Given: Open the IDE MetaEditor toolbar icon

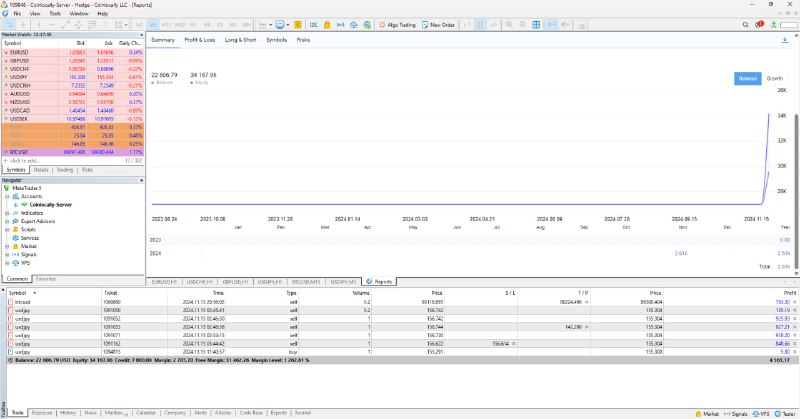Looking at the screenshot, I should point(313,24).
